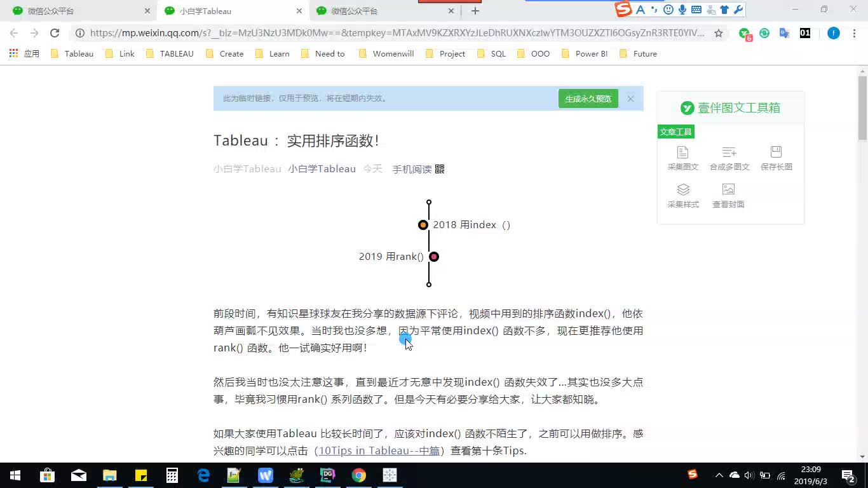
Task: Open the Need to bookmarks folder
Action: click(323, 54)
